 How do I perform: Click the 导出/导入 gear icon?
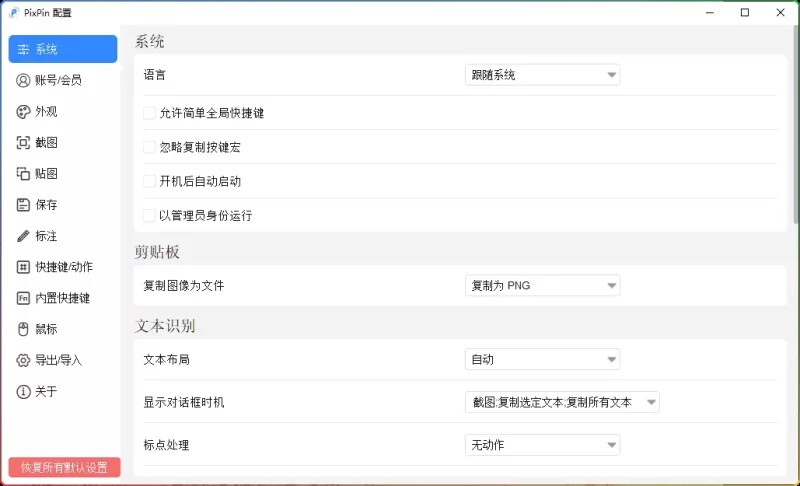[23, 360]
